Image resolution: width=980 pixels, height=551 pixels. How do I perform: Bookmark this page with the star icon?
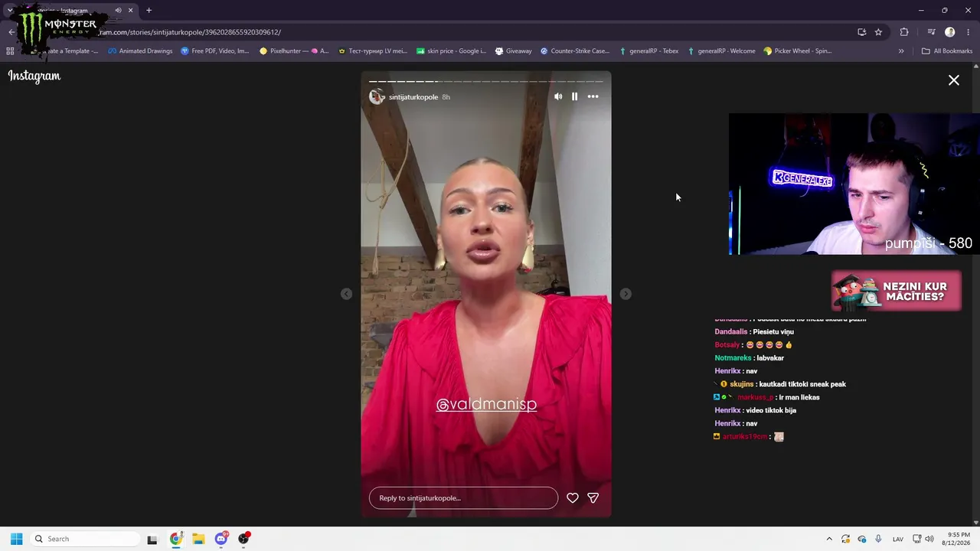pos(878,32)
